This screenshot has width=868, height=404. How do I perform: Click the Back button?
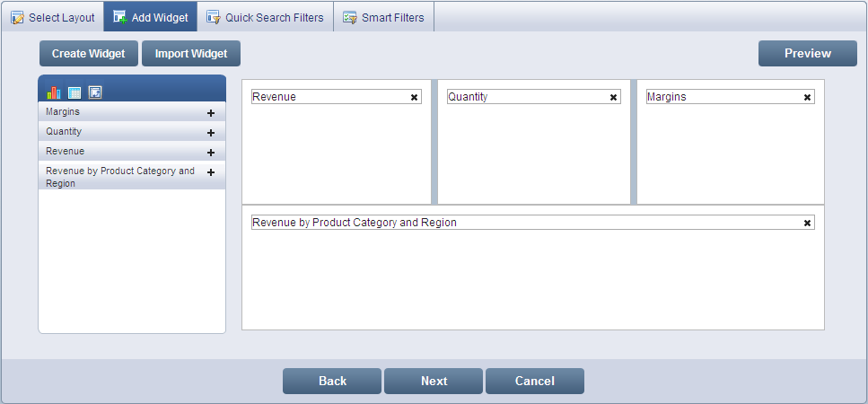(x=332, y=382)
